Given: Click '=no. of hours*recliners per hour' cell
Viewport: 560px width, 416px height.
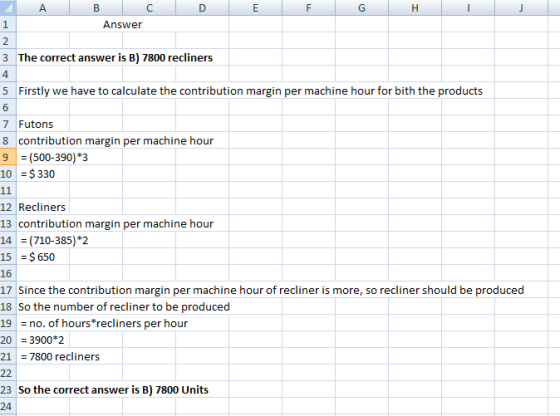Looking at the screenshot, I should tap(104, 323).
